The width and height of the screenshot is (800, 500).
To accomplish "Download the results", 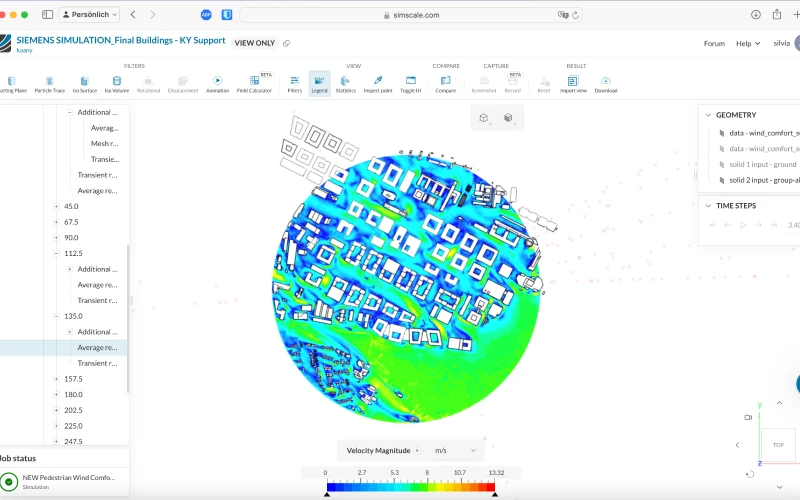I will (x=606, y=84).
